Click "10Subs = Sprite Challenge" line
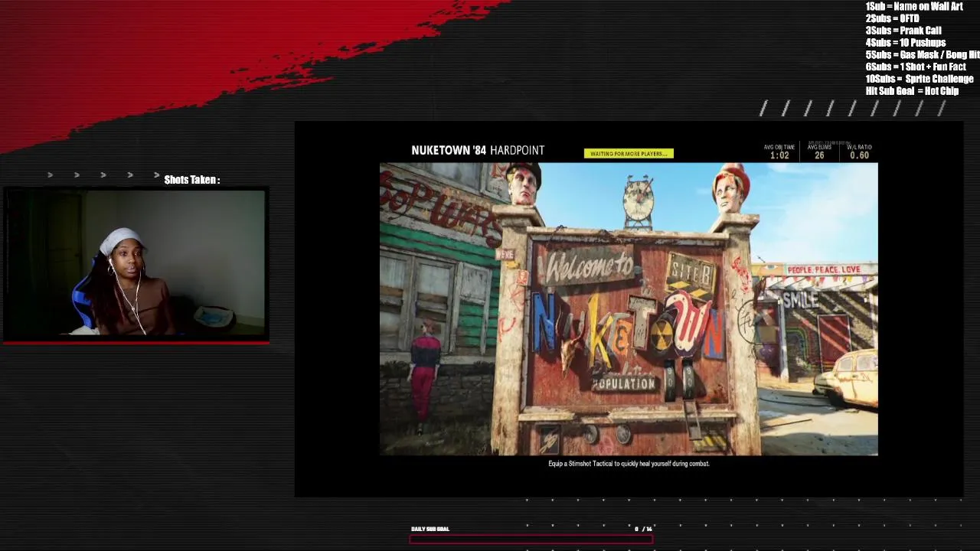Image resolution: width=980 pixels, height=551 pixels. pyautogui.click(x=920, y=79)
